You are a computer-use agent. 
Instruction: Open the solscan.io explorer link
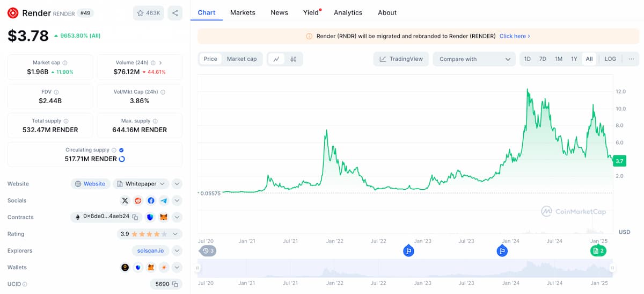point(151,250)
